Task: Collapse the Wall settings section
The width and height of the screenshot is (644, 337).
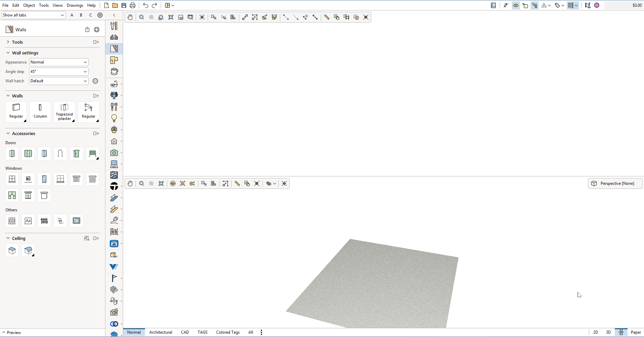Action: [8, 53]
